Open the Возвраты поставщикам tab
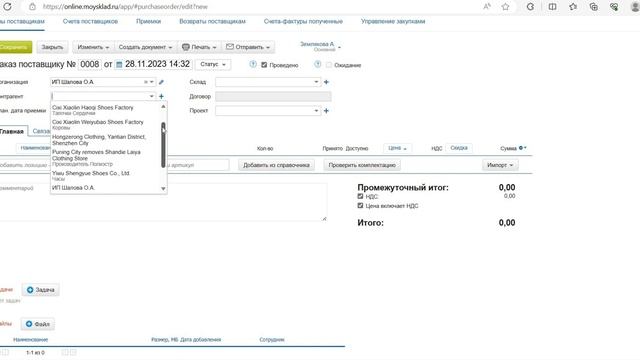The image size is (640, 360). click(212, 21)
